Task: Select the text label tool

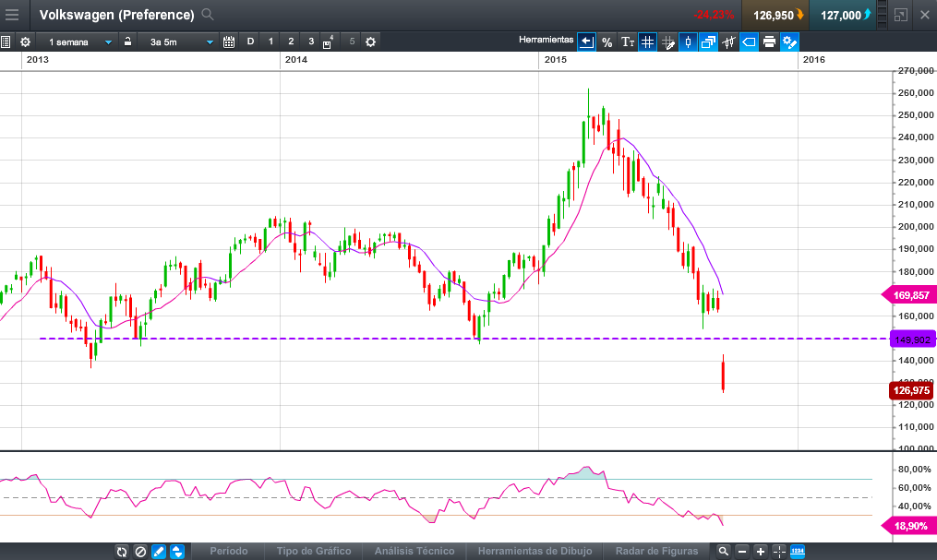Action: coord(627,42)
